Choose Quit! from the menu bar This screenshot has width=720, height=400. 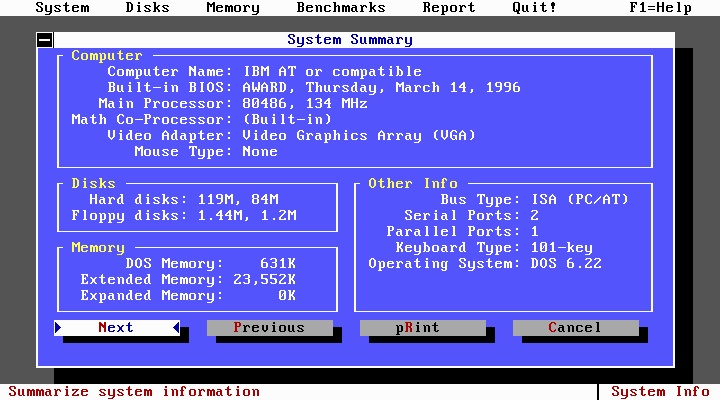pyautogui.click(x=534, y=8)
